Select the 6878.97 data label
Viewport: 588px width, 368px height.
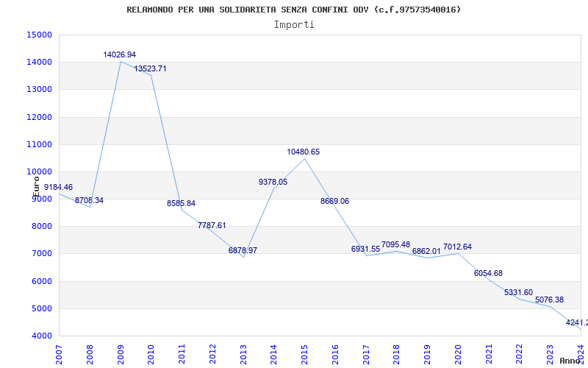coord(243,250)
